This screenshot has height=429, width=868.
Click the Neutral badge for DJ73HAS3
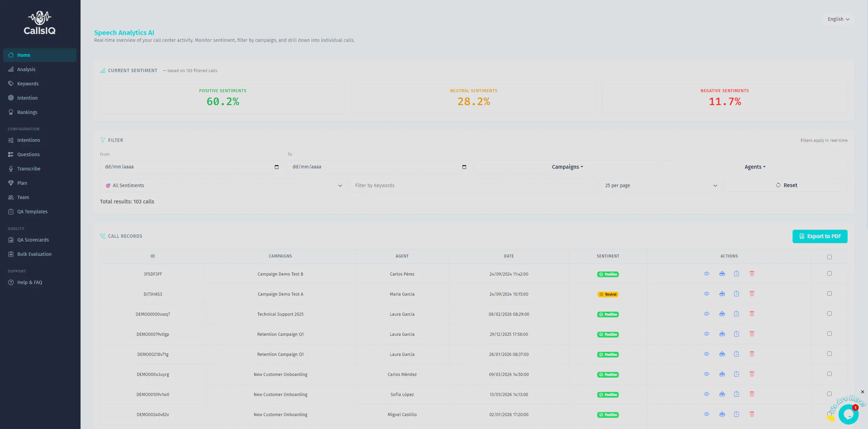[x=608, y=294]
